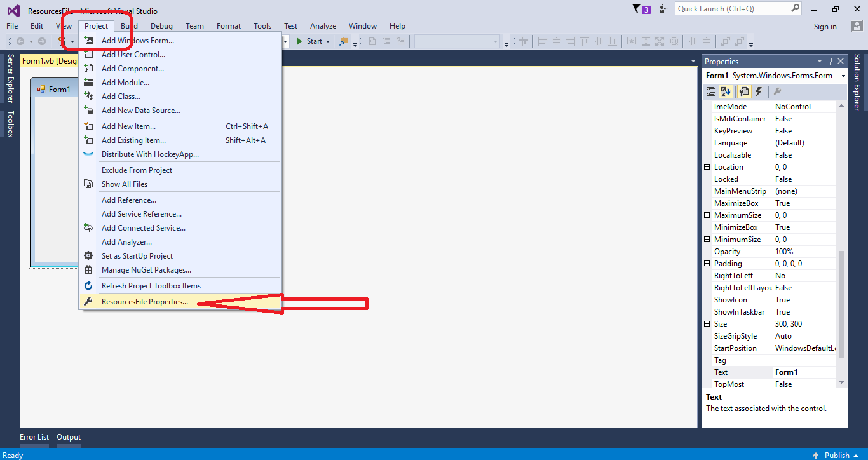
Task: Click the Align Middles layout icon
Action: (599, 41)
